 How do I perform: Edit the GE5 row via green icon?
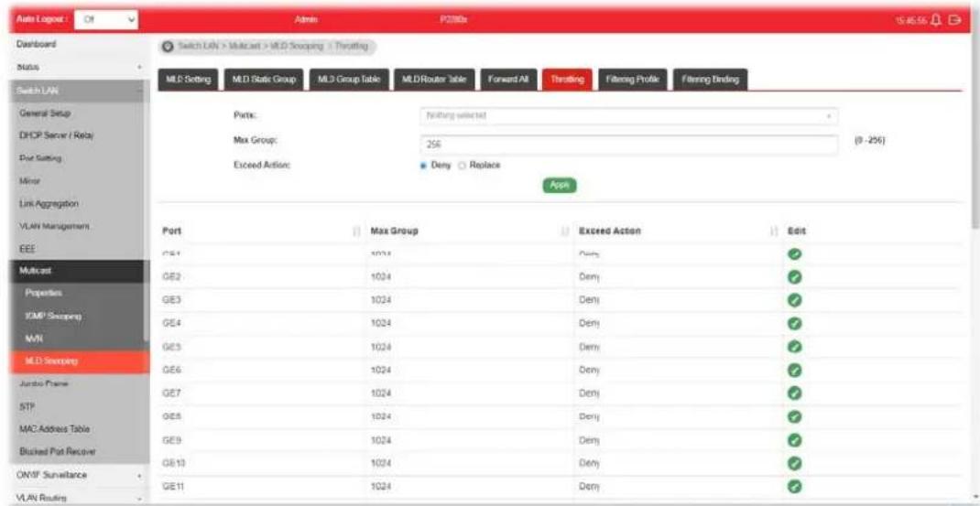pyautogui.click(x=794, y=347)
